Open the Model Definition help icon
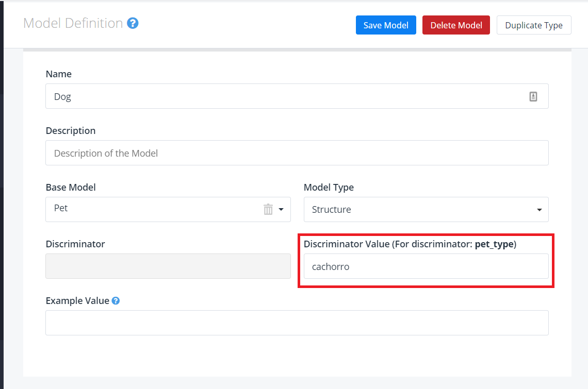Viewport: 588px width, 389px height. [133, 23]
